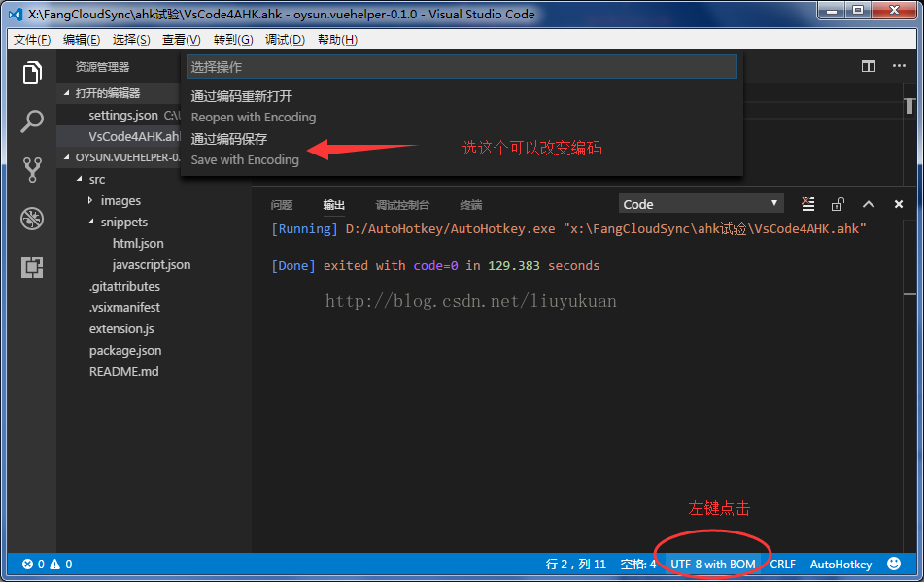
Task: Maximize the panel with the chevron up
Action: (869, 204)
